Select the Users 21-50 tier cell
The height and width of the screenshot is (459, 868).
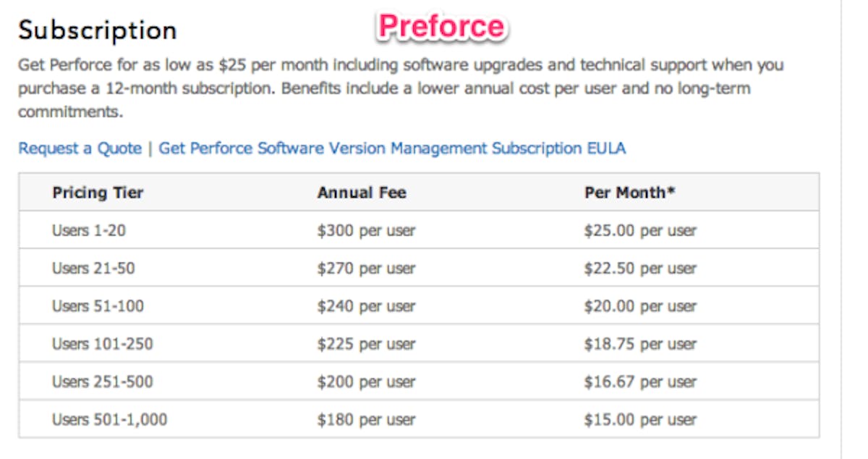[x=93, y=269]
